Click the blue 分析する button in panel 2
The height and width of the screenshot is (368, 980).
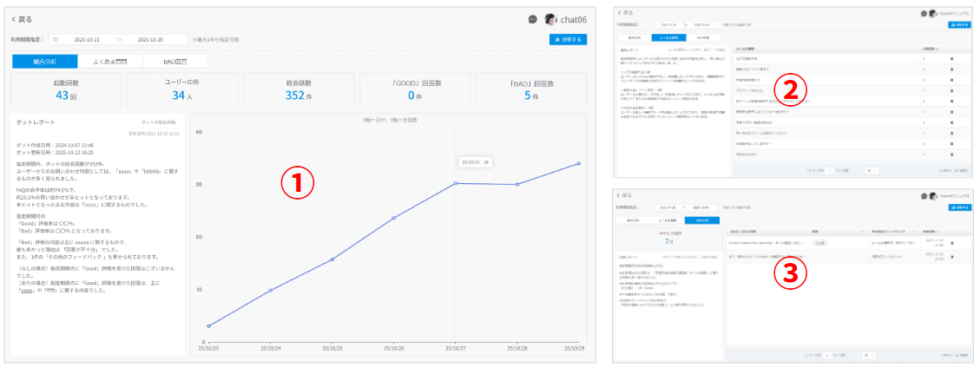click(x=959, y=25)
